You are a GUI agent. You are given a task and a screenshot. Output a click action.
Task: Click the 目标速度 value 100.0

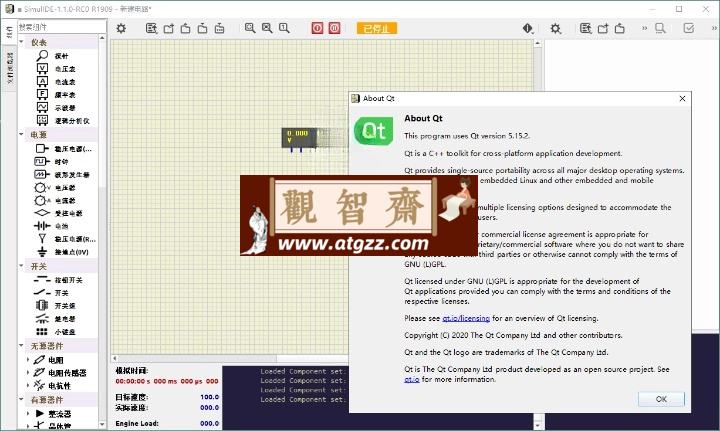tap(209, 397)
